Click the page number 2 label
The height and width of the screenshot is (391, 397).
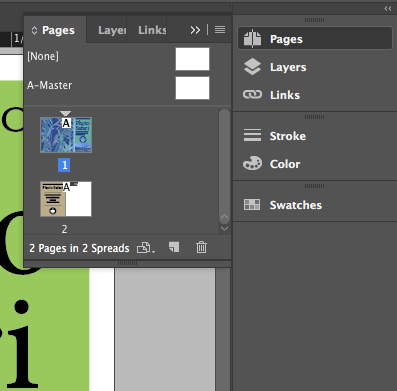click(x=64, y=229)
